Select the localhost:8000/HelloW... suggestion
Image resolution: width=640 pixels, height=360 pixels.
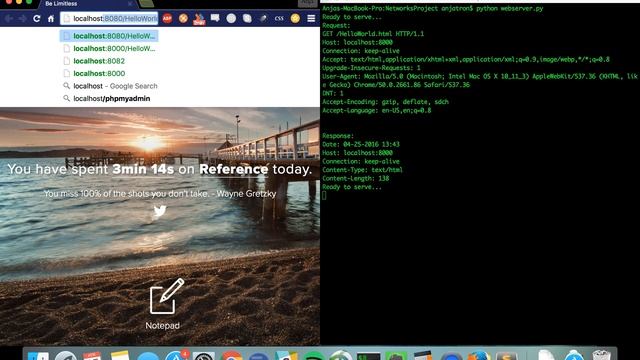point(109,49)
